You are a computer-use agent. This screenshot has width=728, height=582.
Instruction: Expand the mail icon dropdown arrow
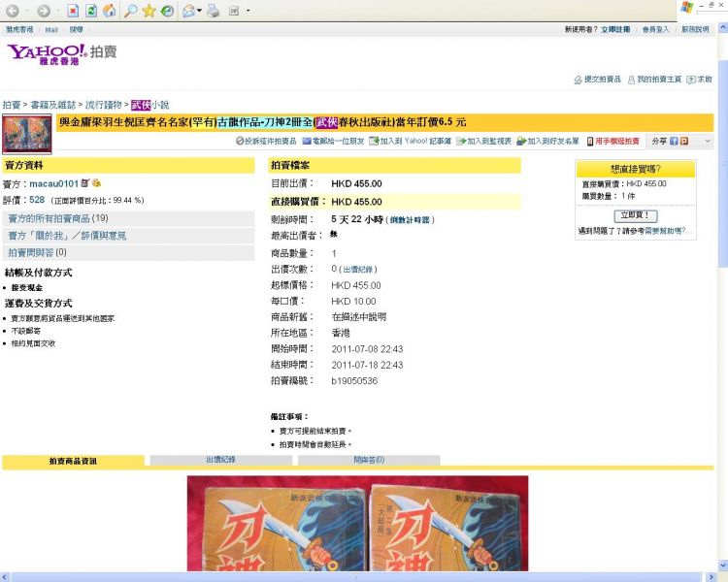199,12
